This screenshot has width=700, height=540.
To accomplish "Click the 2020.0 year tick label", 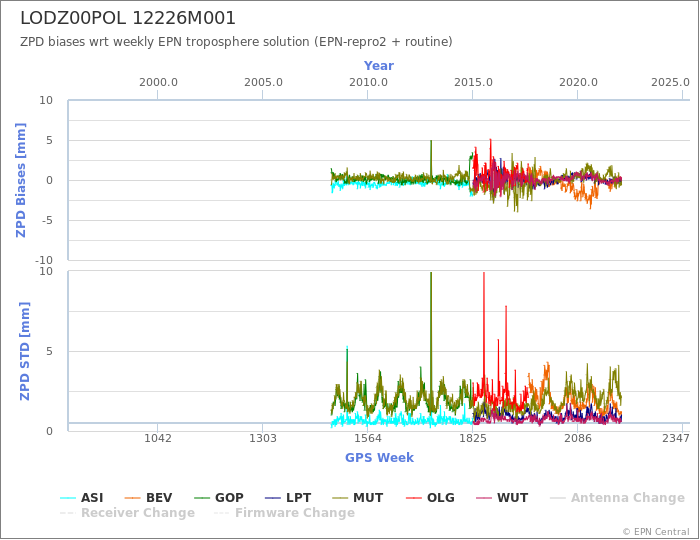I will (578, 83).
